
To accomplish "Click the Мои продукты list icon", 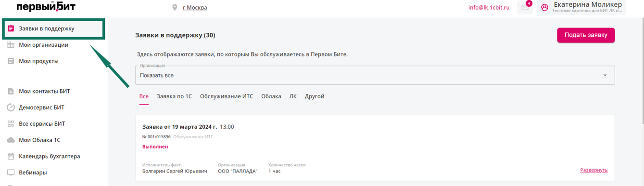I will pos(11,61).
